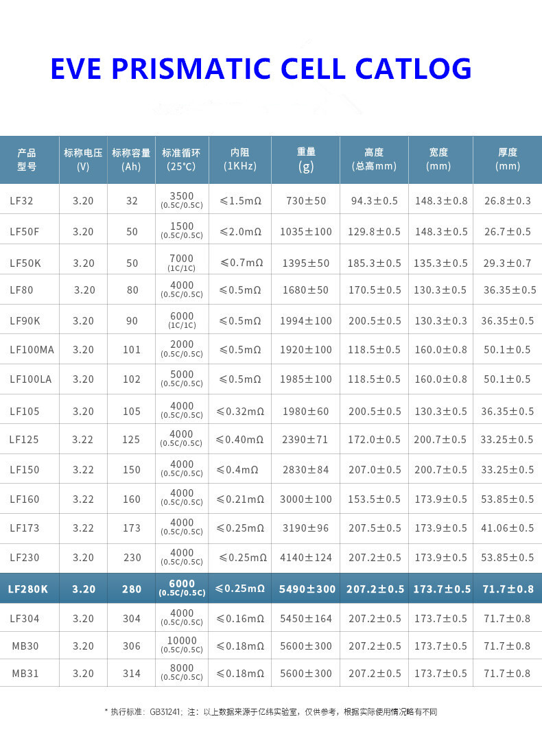The width and height of the screenshot is (542, 756).
Task: Select the '标准循环 (25℃)' column header
Action: [181, 160]
